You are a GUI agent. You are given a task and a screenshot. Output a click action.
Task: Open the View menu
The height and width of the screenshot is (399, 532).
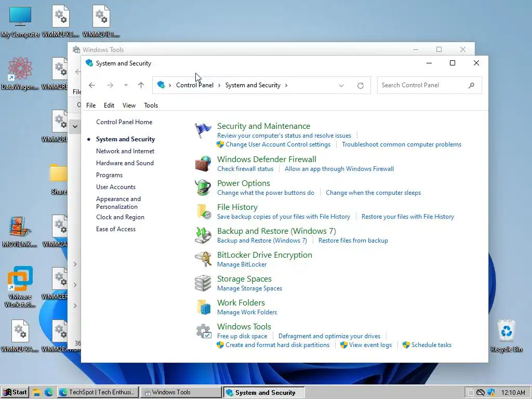[129, 105]
